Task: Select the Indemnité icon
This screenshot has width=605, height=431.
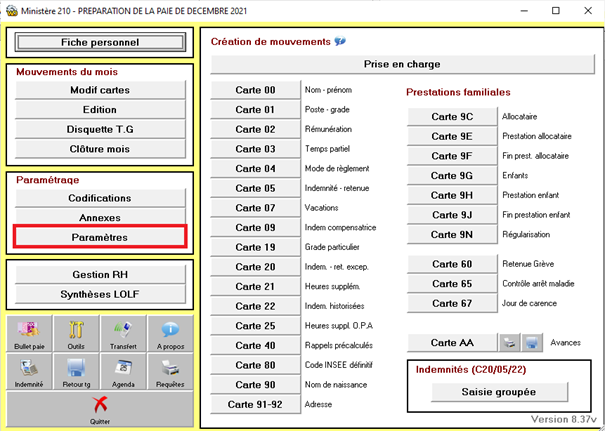Action: click(x=30, y=372)
